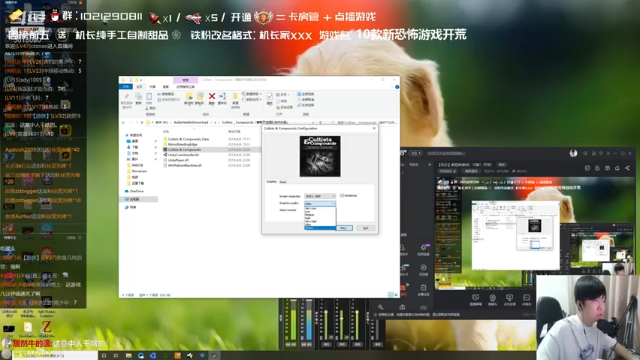Click the Graphics quality combo box

click(320, 203)
